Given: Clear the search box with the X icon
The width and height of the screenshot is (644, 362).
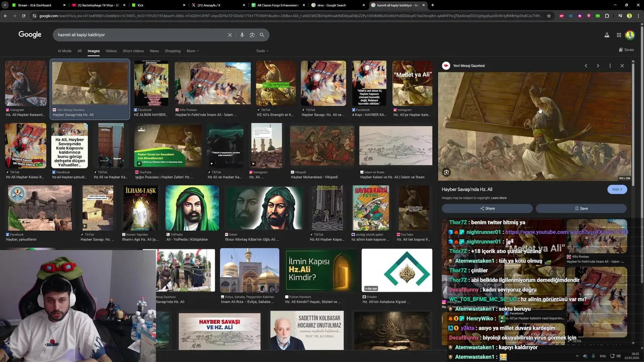Looking at the screenshot, I should click(230, 35).
